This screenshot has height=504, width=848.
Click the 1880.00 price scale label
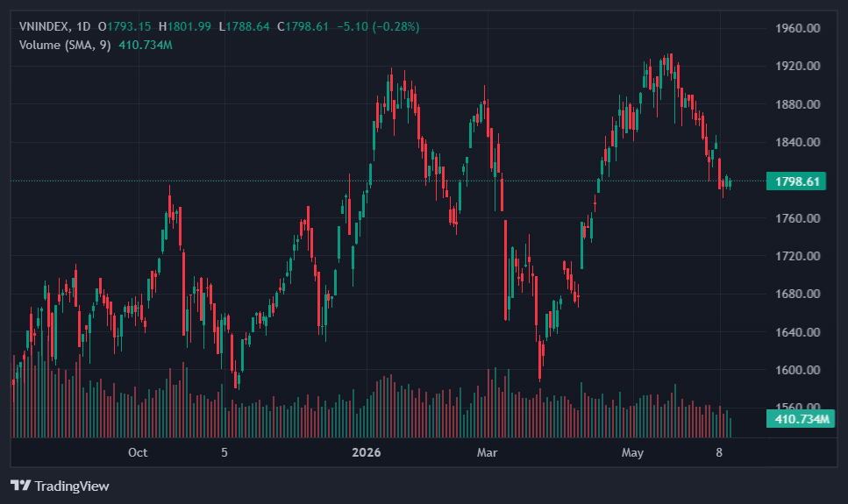[x=798, y=104]
